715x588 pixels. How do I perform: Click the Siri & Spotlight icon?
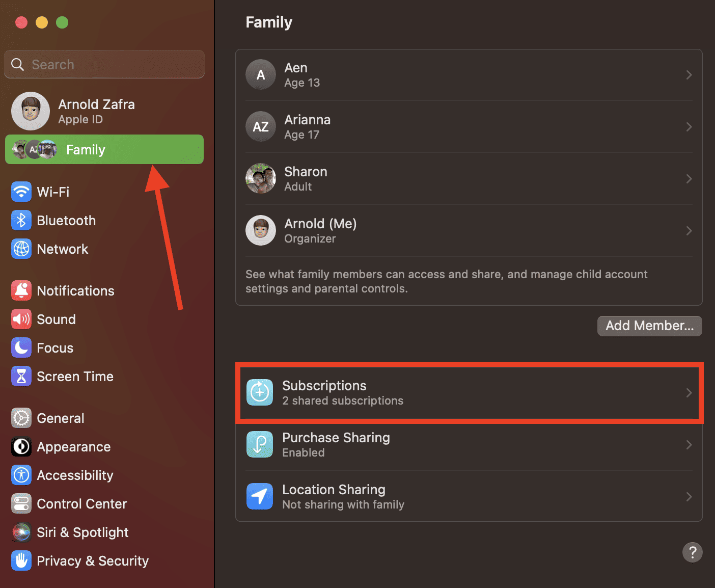pos(21,532)
